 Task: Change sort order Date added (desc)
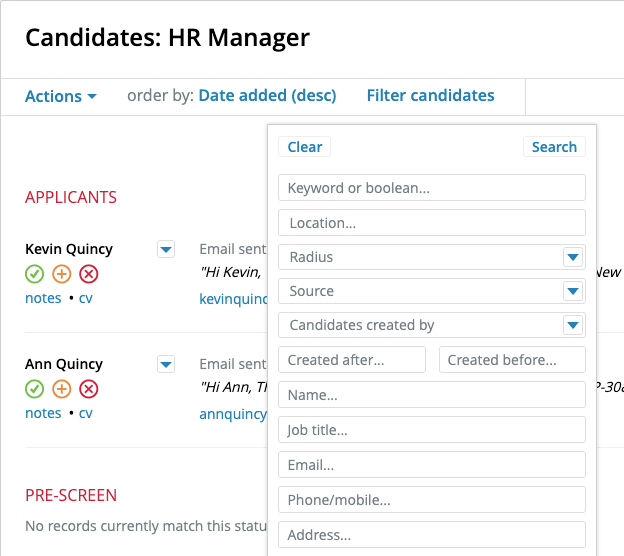(x=267, y=96)
